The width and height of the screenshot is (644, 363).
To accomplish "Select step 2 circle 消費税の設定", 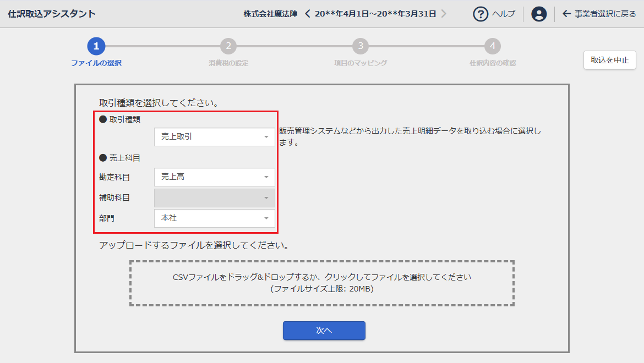I will (x=228, y=46).
